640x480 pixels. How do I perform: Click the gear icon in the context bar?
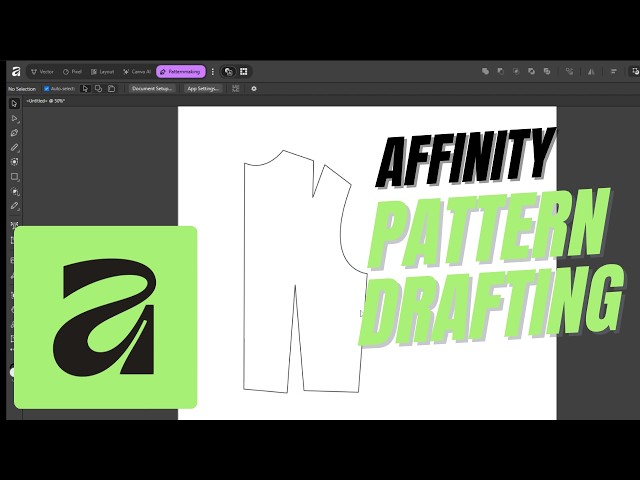point(254,89)
